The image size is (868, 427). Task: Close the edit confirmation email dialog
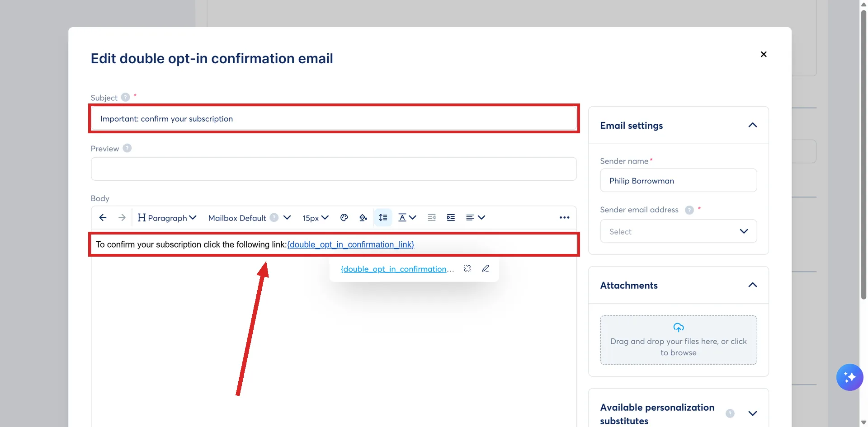pyautogui.click(x=764, y=54)
